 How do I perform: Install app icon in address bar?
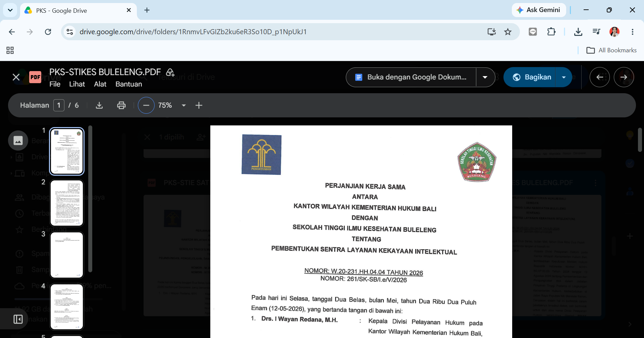[492, 32]
